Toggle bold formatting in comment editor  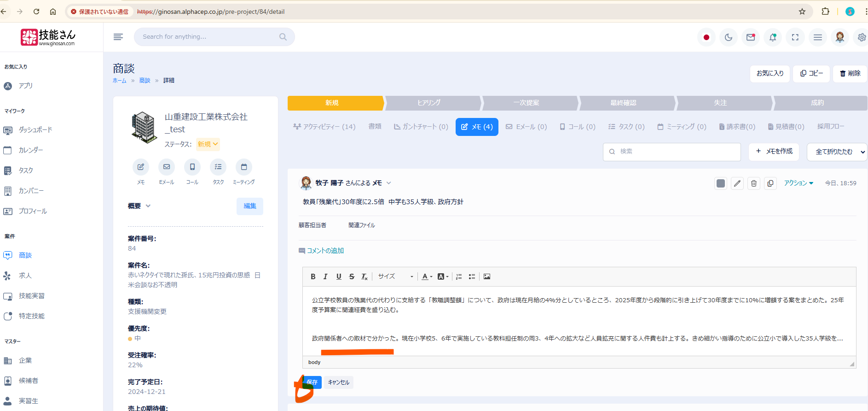pyautogui.click(x=313, y=276)
